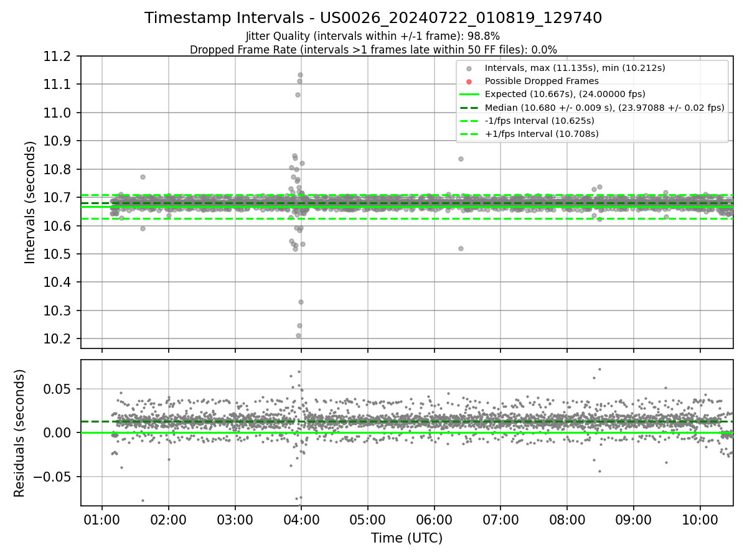Click legend entry Expected (10.667s), (24.00000 fps)

[565, 94]
